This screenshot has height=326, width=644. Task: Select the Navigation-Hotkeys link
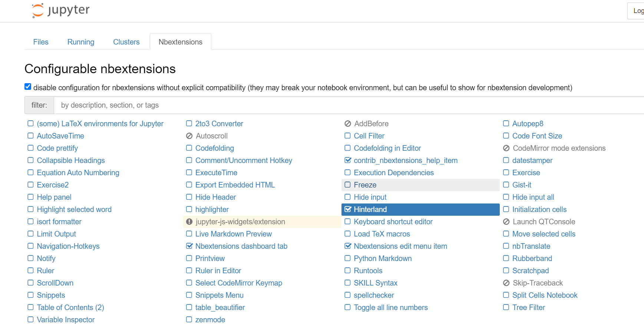tap(68, 246)
